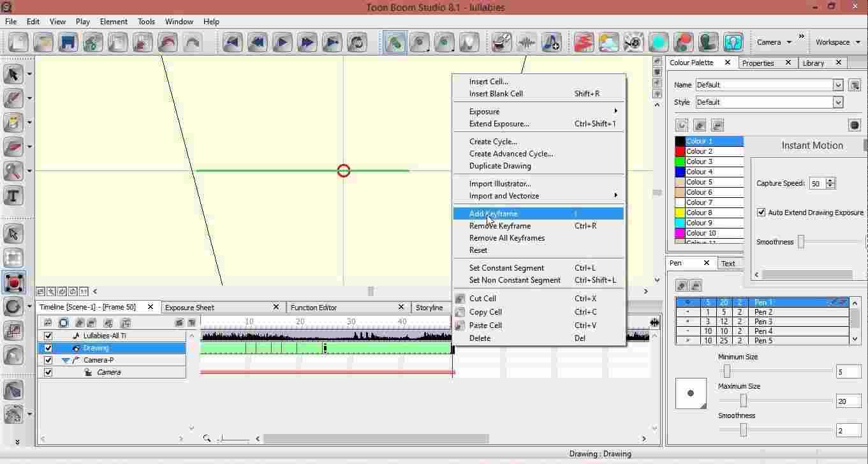The height and width of the screenshot is (464, 868).
Task: Click the Minimum Size value field
Action: click(848, 372)
